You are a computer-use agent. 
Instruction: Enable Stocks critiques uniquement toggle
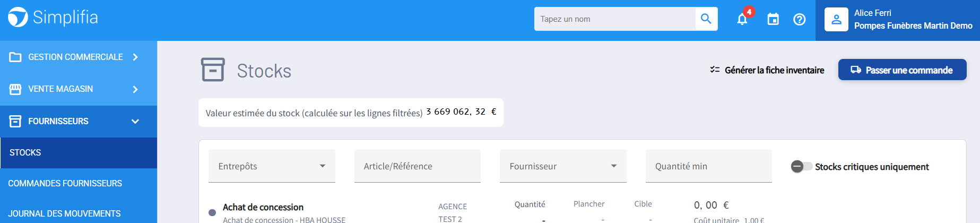click(x=801, y=167)
